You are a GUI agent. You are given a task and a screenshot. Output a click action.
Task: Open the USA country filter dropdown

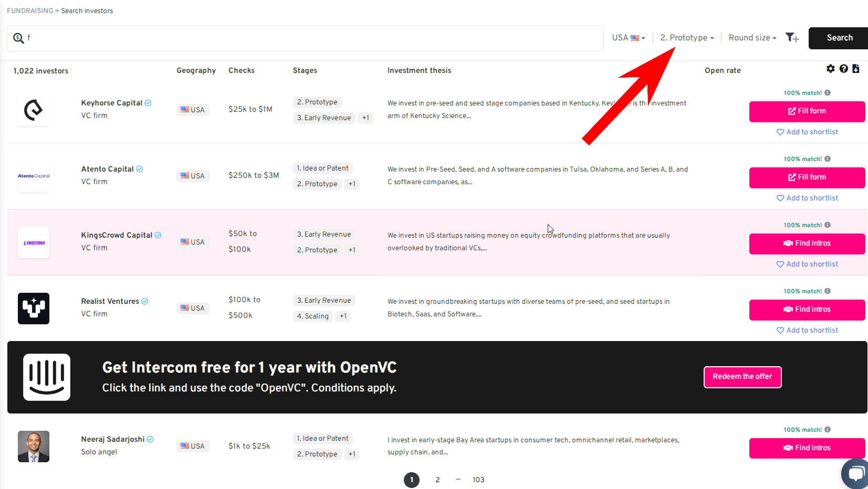(x=629, y=38)
